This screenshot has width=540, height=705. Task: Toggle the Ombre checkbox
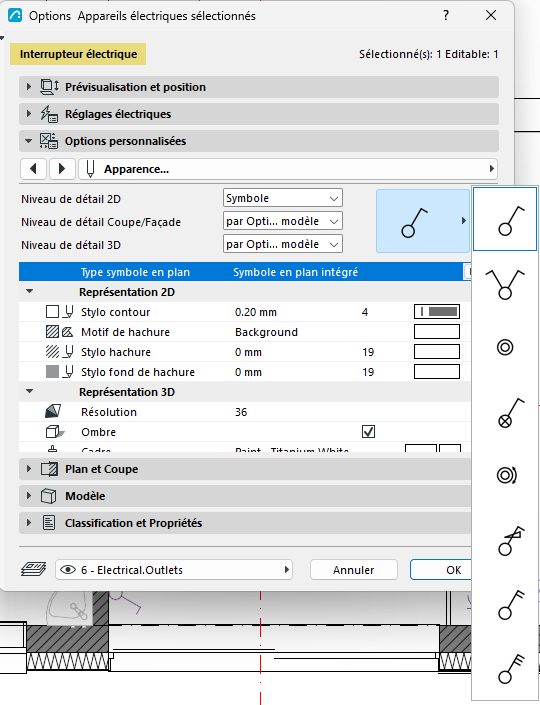pyautogui.click(x=368, y=432)
